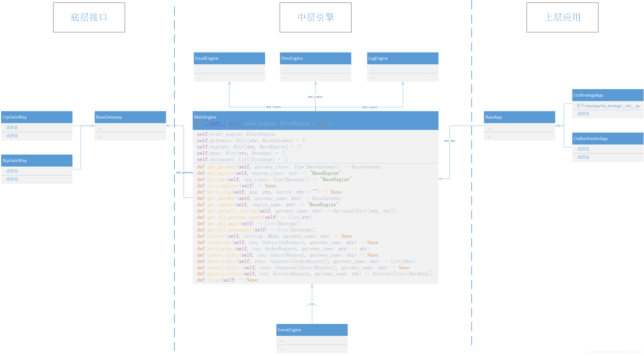Click the self.apps attribute line
This screenshot has height=356, width=644.
[x=241, y=153]
